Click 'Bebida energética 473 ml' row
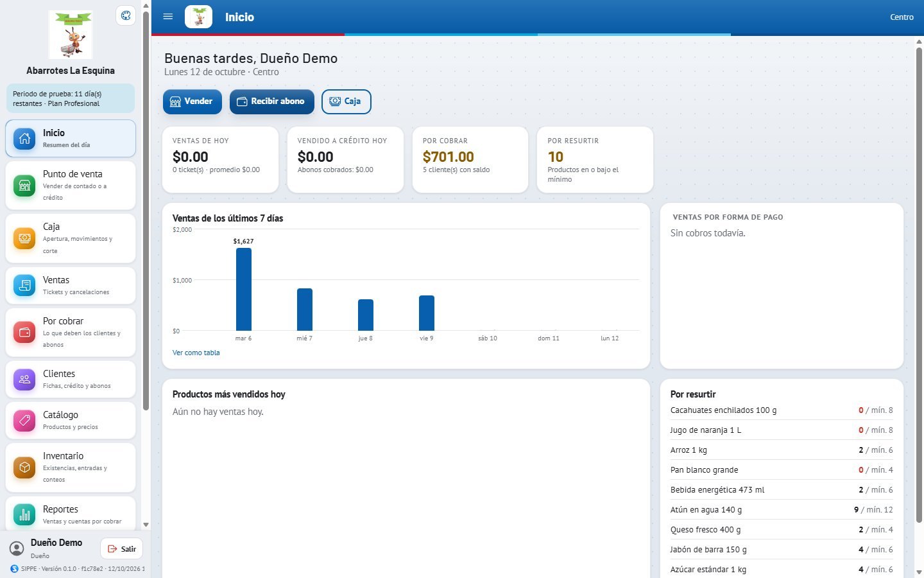924x578 pixels. [x=782, y=489]
